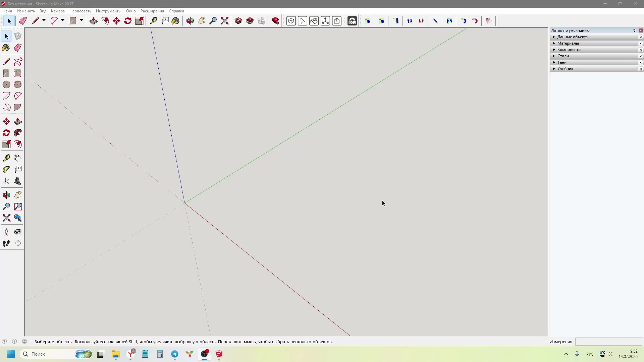Choose the Push/Pull tool in left toolbar
This screenshot has width=644, height=362.
pos(18,122)
